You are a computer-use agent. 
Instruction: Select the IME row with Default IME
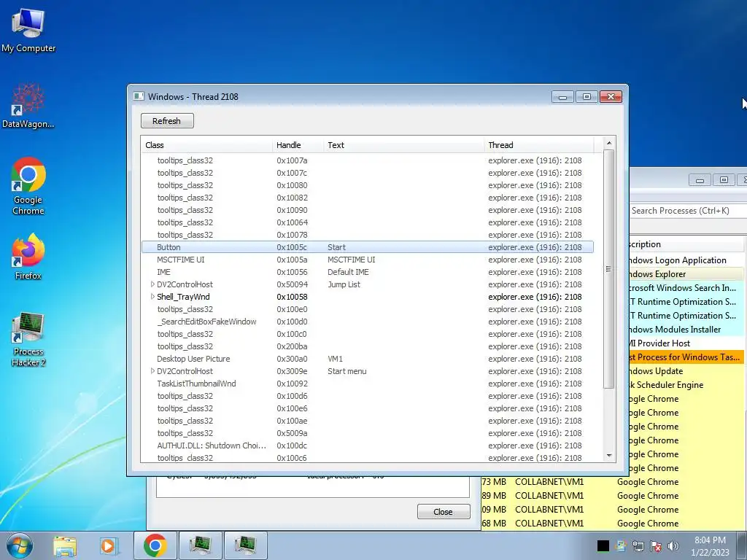click(368, 272)
